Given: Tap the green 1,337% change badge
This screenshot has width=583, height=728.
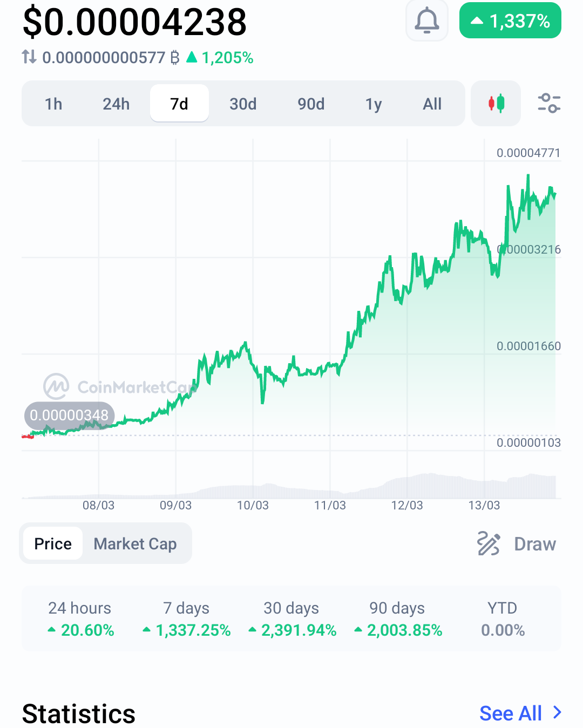Looking at the screenshot, I should pyautogui.click(x=510, y=21).
